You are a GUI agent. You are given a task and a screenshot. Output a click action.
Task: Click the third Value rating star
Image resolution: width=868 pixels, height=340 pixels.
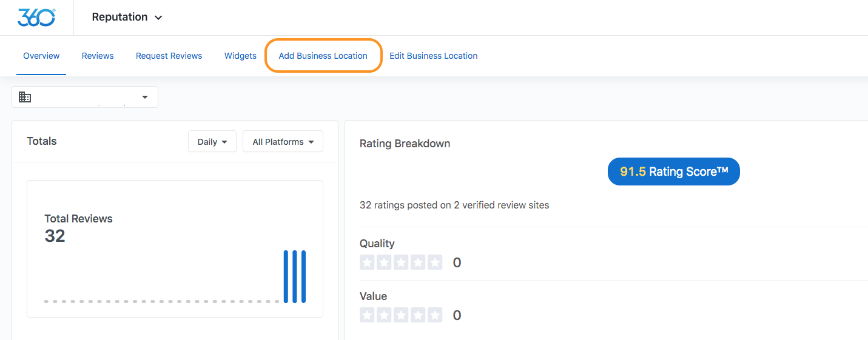tap(401, 315)
